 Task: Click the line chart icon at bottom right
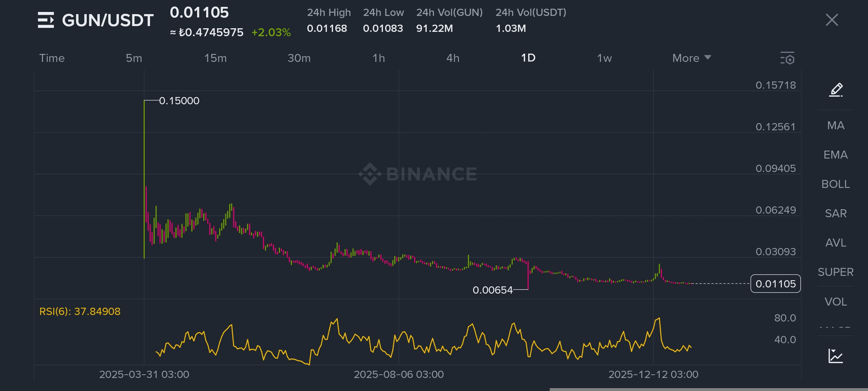835,356
